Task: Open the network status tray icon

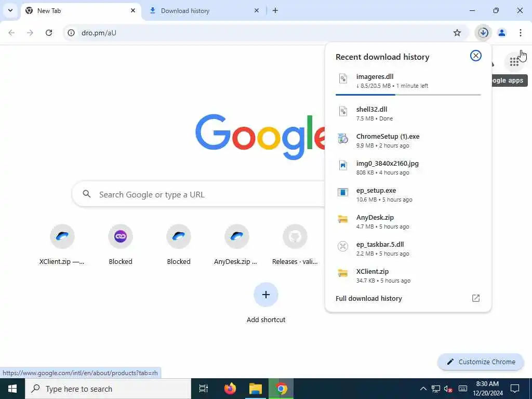Action: (436, 389)
